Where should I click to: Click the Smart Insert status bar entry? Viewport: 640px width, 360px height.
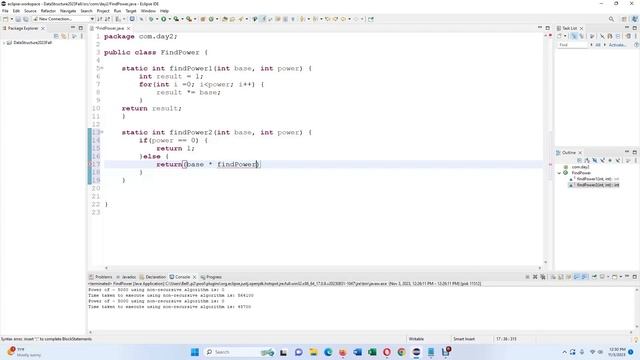coord(464,339)
